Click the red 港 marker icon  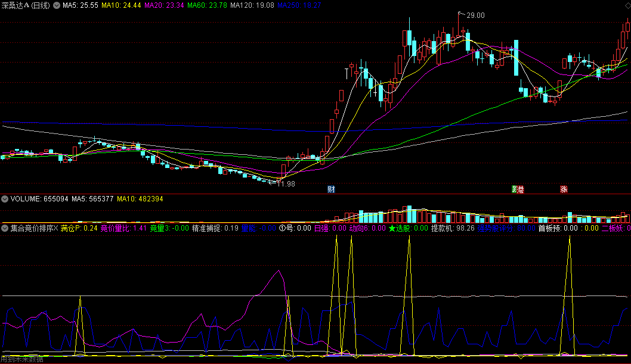click(x=521, y=189)
